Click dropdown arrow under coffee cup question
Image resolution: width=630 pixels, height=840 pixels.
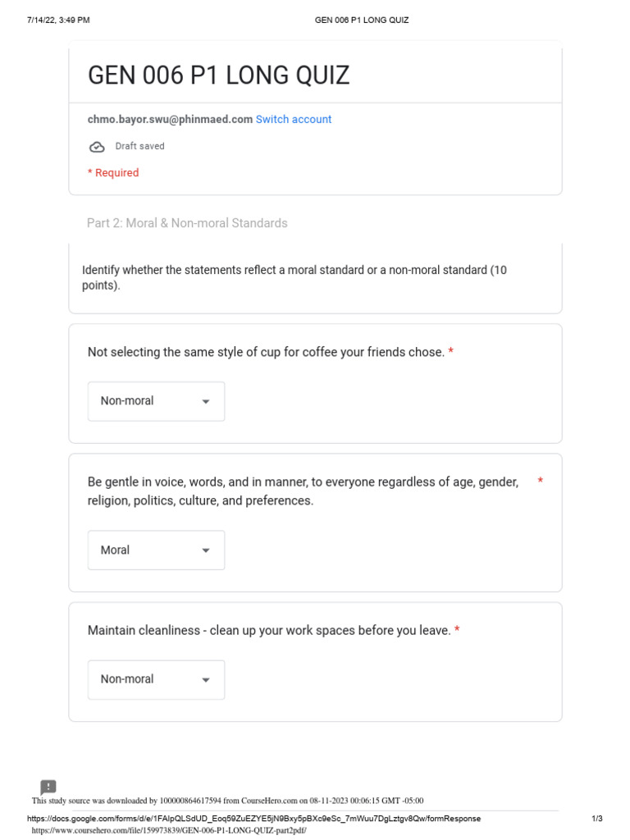tap(206, 402)
